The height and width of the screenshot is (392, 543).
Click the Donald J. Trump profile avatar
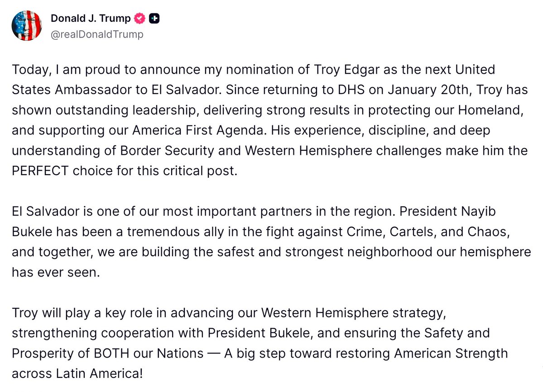pyautogui.click(x=26, y=26)
